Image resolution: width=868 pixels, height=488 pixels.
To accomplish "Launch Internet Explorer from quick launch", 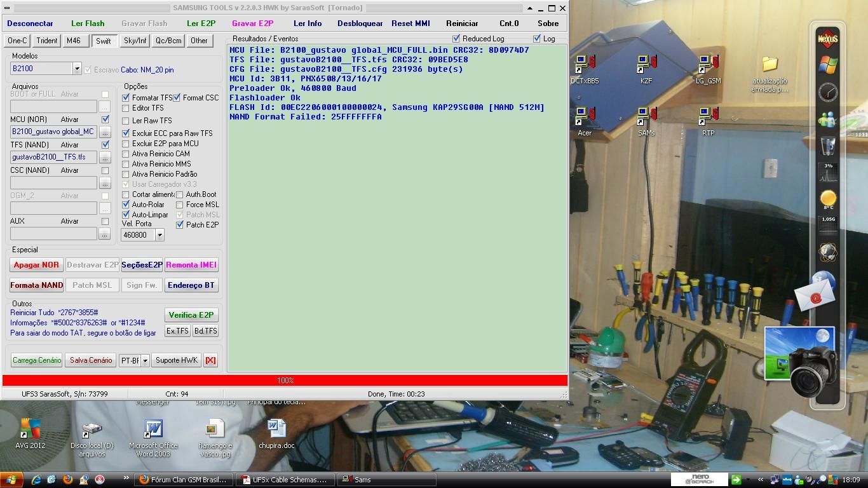I will 36,480.
